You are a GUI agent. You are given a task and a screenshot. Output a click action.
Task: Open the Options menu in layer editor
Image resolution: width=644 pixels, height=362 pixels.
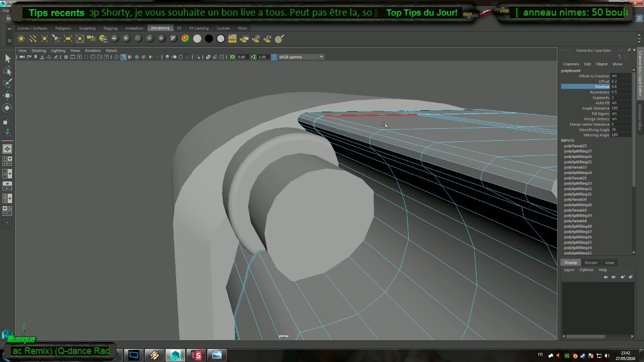click(587, 270)
